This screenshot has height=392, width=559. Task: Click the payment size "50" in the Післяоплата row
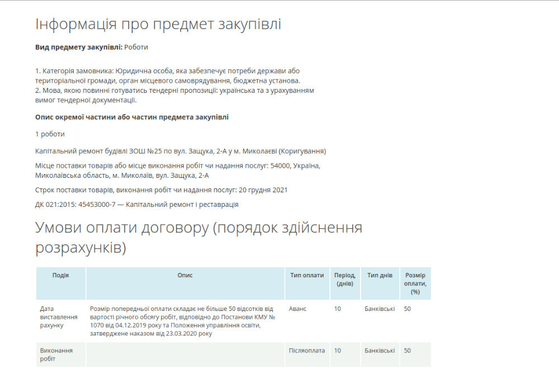[407, 351]
